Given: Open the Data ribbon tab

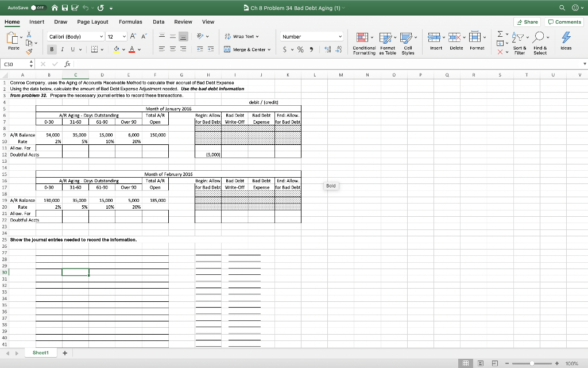Looking at the screenshot, I should point(158,22).
